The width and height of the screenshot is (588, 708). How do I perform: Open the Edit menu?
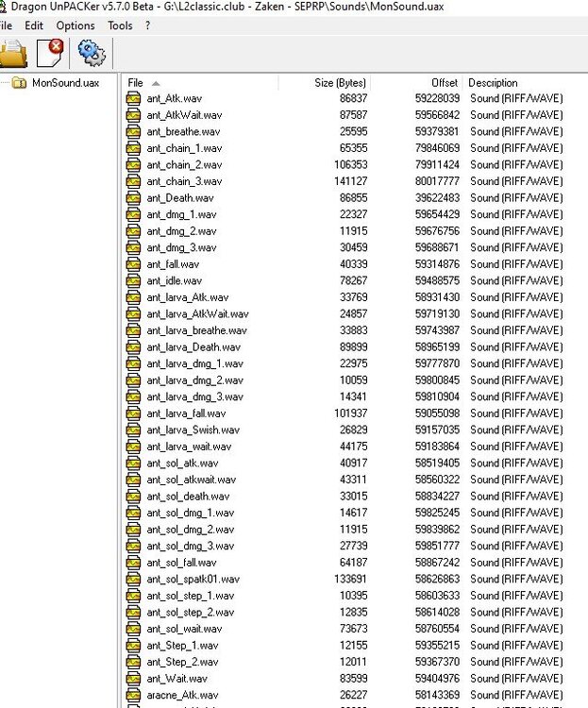[34, 25]
